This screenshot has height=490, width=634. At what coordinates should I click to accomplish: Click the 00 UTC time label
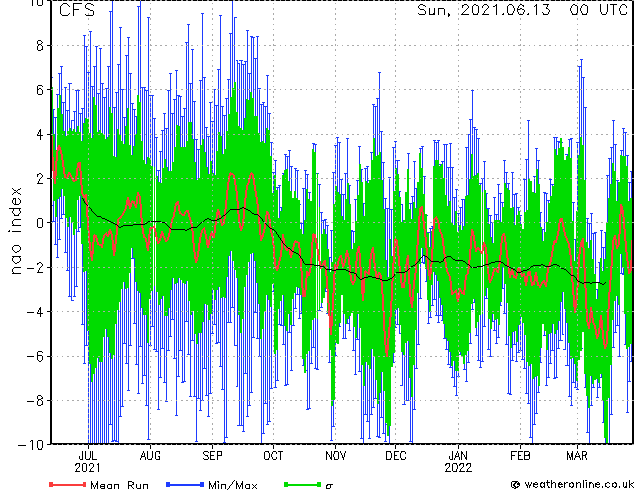click(x=598, y=10)
